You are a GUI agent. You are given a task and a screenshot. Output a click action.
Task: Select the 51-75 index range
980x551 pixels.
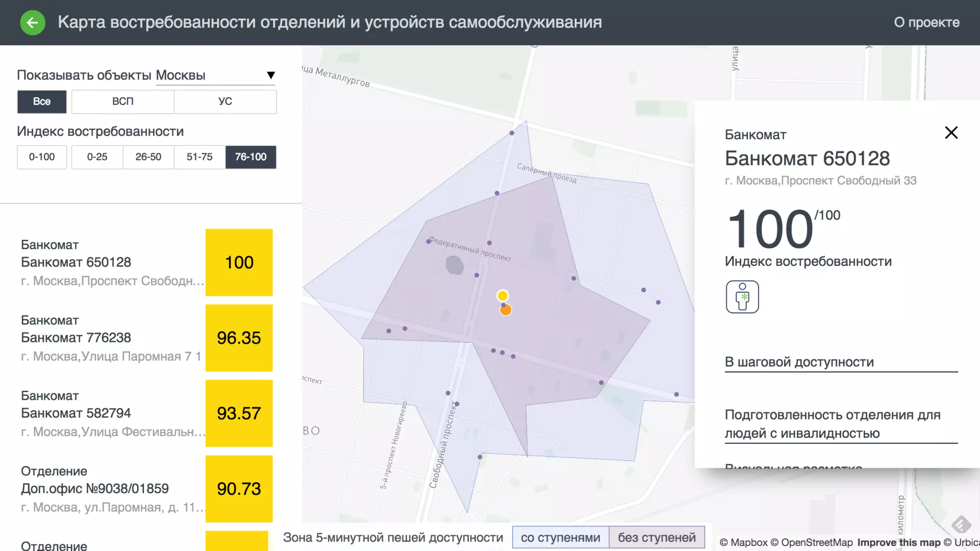200,157
